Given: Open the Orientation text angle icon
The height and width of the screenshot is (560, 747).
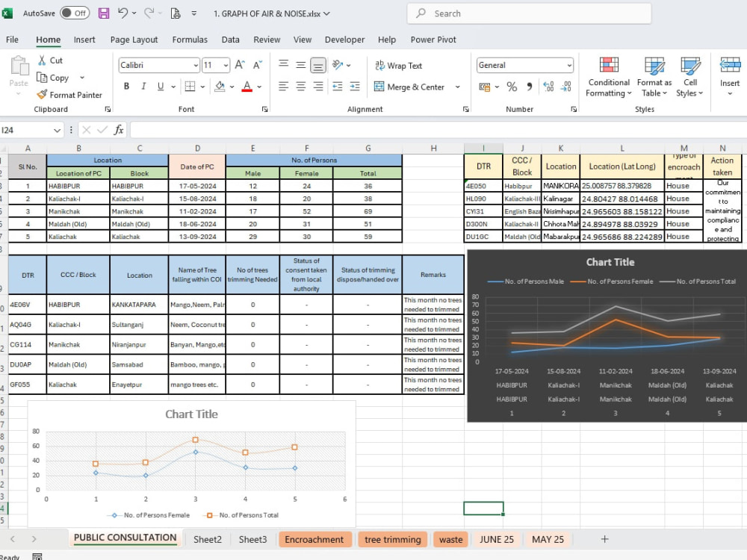Looking at the screenshot, I should coord(338,65).
